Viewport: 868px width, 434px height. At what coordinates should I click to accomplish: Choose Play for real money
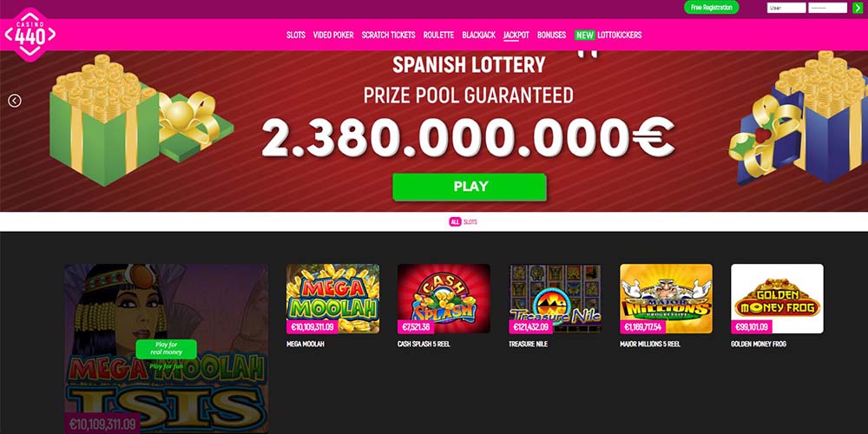[x=166, y=349]
